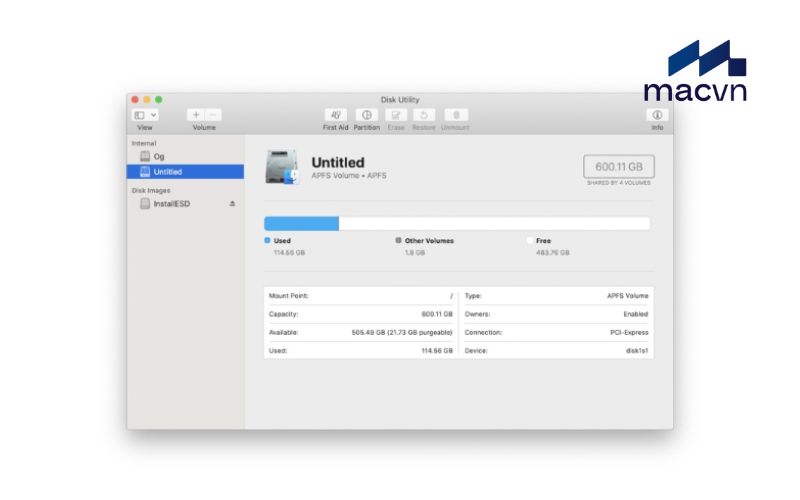The width and height of the screenshot is (800, 500).
Task: Click the gray Other Volumes swatch
Action: [x=398, y=240]
